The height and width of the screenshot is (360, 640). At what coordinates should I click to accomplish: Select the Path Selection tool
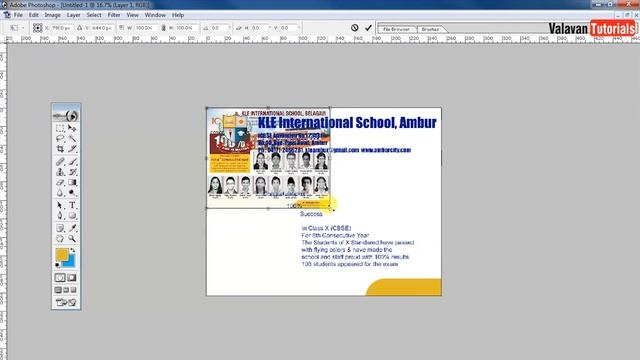click(x=60, y=205)
